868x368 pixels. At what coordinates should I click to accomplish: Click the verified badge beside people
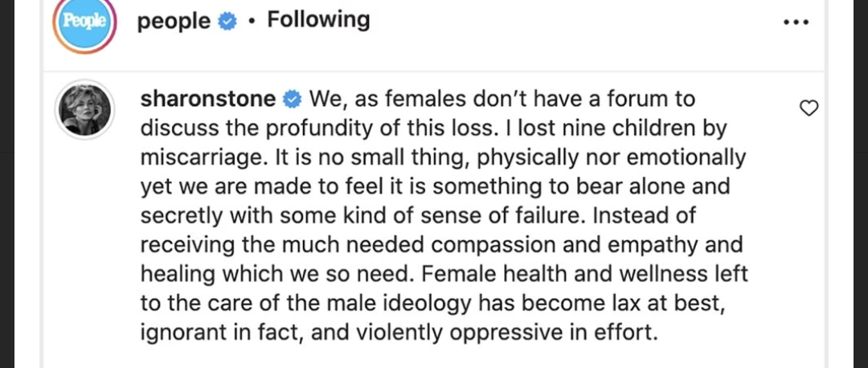227,22
